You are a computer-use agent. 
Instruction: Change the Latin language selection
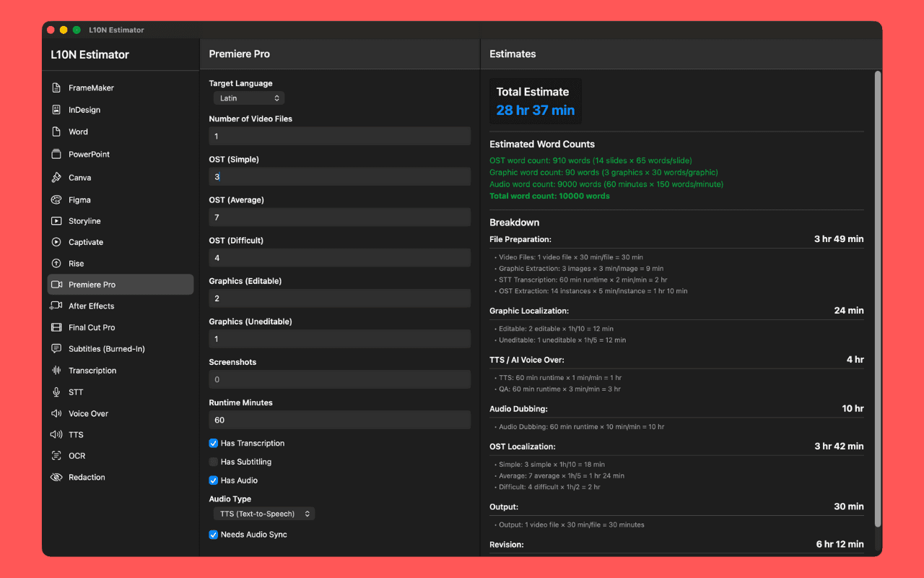[x=249, y=98]
